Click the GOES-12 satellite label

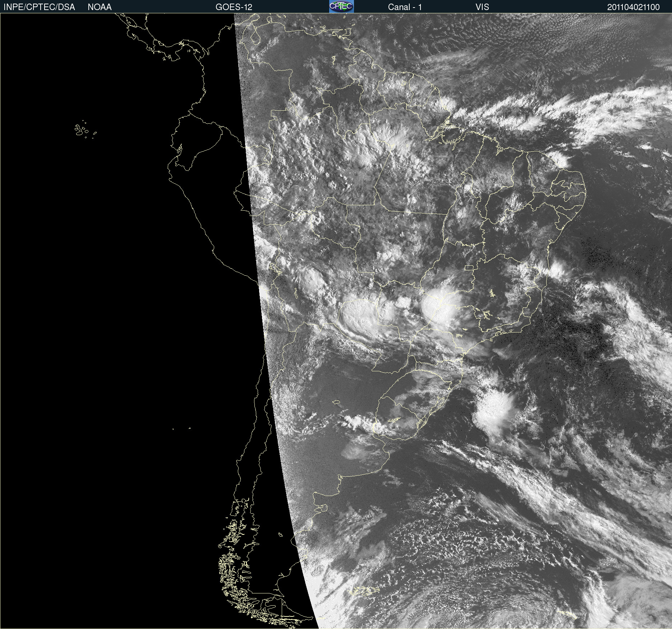click(x=234, y=7)
